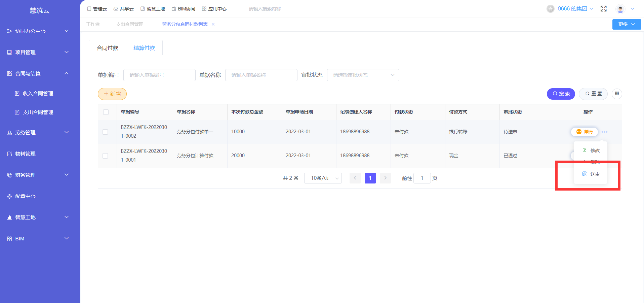Expand the sidebar 智慧工地 chevron
Image resolution: width=644 pixels, height=303 pixels.
point(67,217)
